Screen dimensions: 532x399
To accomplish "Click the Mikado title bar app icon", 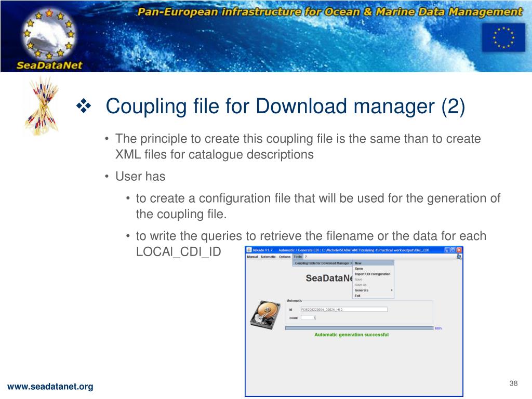I will [249, 250].
